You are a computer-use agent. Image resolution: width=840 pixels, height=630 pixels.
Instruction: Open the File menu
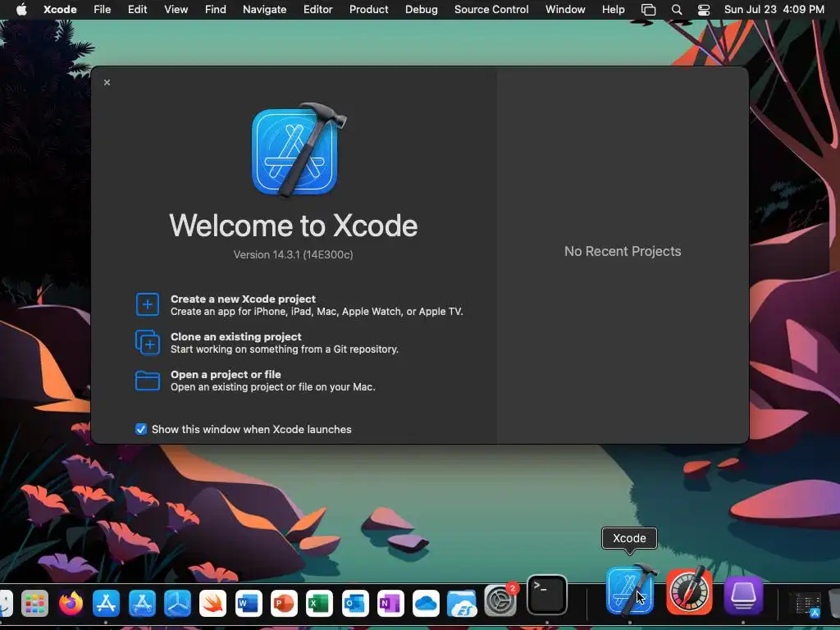pos(102,10)
